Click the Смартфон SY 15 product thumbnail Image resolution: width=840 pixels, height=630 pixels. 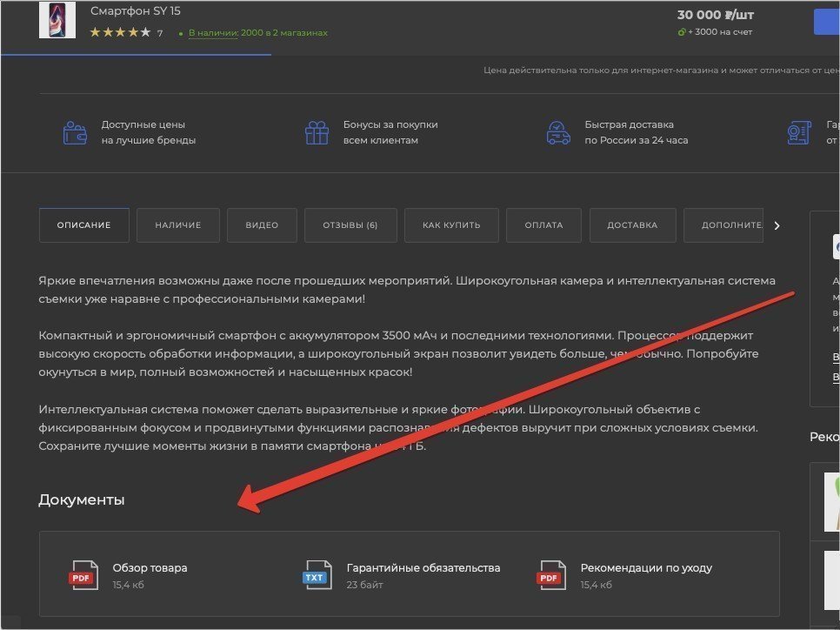pyautogui.click(x=57, y=20)
